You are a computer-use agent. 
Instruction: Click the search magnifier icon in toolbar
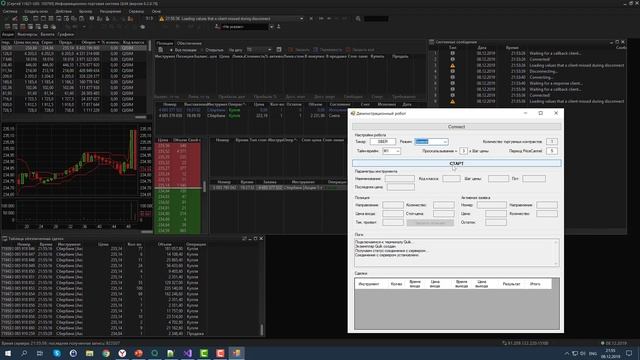[358, 19]
